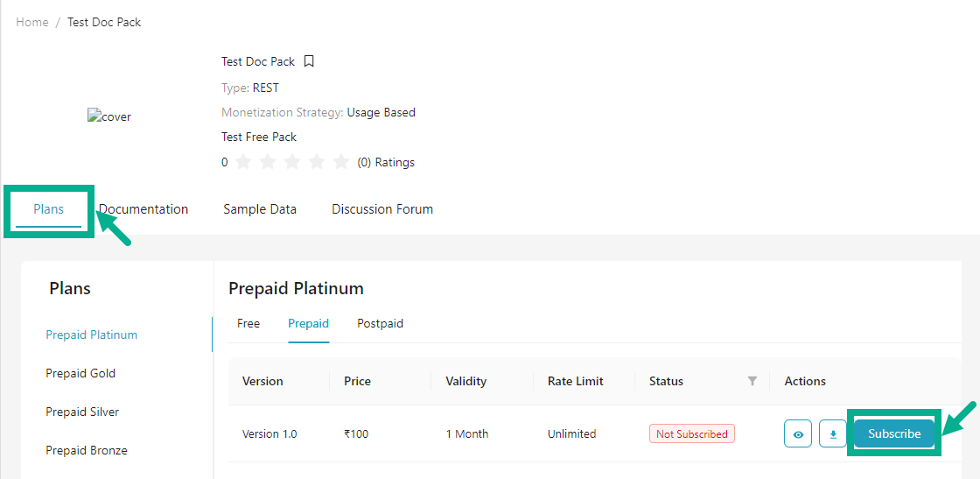
Task: Go to the Discussion Forum tab
Action: point(382,209)
